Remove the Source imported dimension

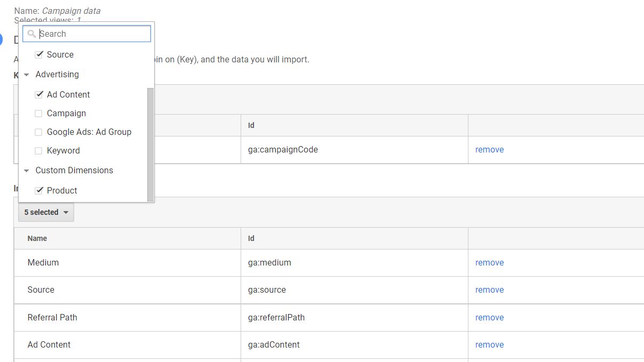click(489, 289)
